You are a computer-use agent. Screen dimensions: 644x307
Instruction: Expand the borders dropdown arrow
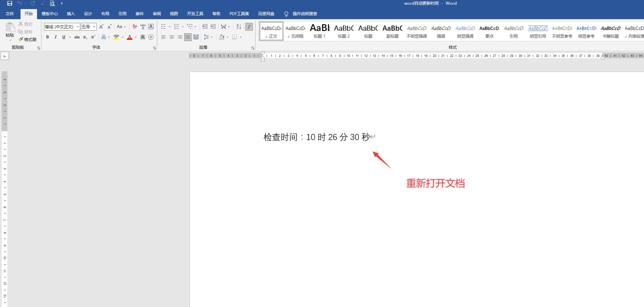pos(241,37)
